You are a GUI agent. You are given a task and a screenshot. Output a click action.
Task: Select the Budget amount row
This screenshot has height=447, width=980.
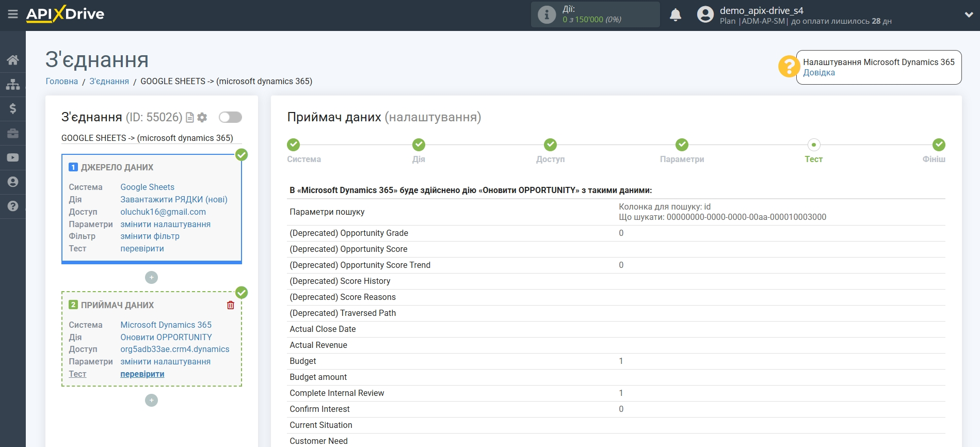[616, 377]
